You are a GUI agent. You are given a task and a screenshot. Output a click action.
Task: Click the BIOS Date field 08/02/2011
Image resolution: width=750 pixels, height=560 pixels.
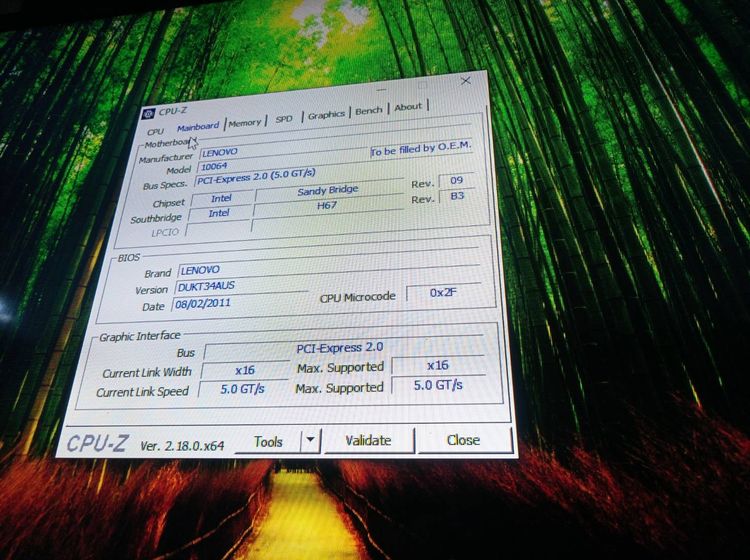click(240, 305)
